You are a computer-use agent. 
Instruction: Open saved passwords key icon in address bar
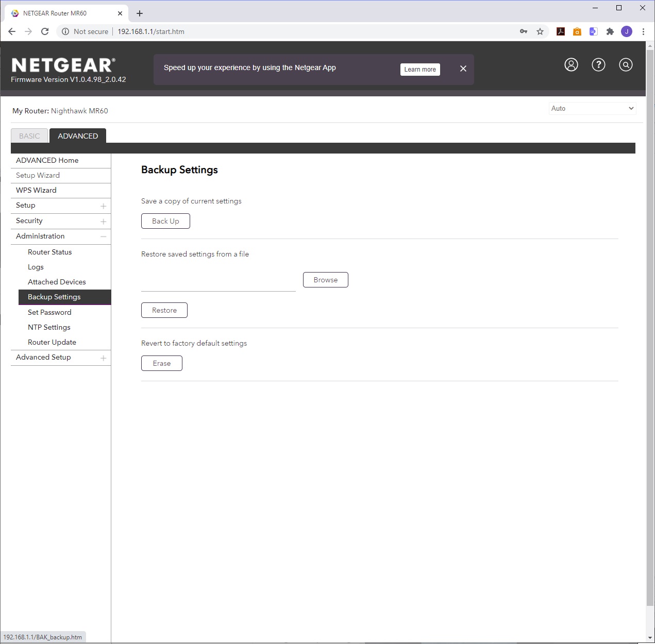[x=524, y=31]
